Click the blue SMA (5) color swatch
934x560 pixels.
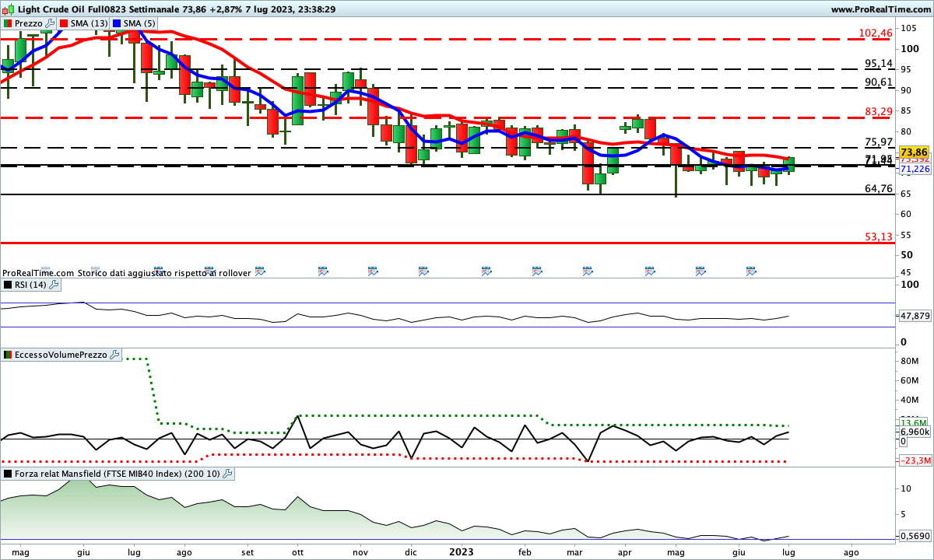(117, 23)
